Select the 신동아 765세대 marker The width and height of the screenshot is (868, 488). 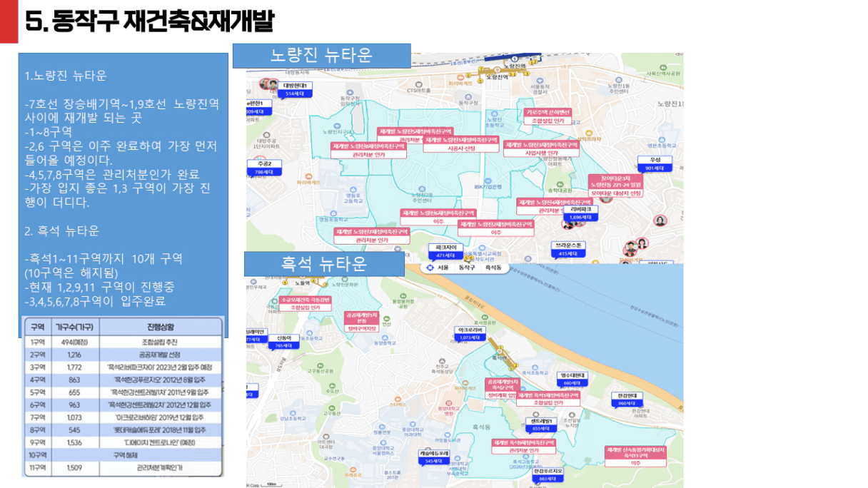click(283, 341)
